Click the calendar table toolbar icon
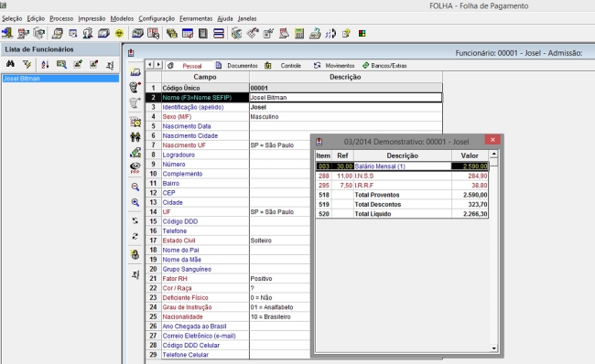This screenshot has width=595, height=364. [188, 33]
